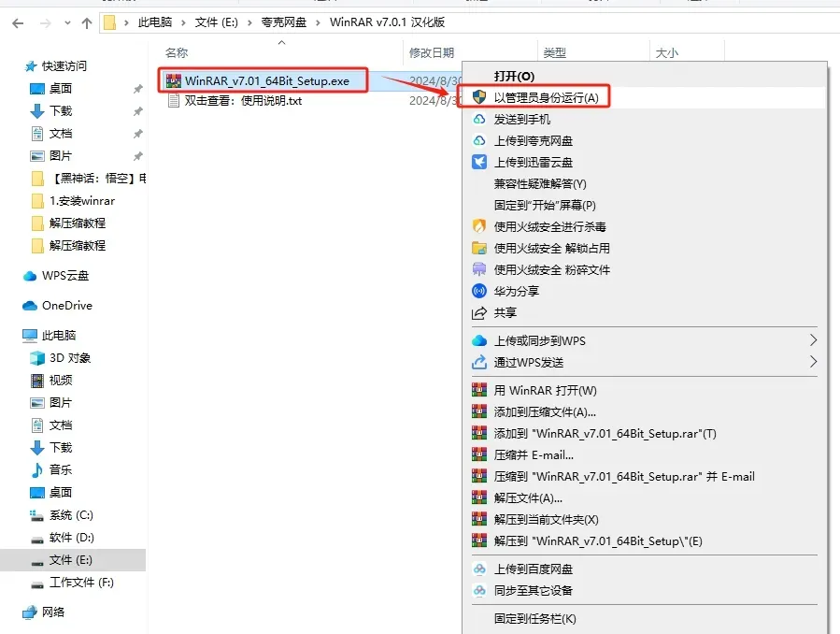Expand the 通过WPS发送 submenu arrow

813,362
